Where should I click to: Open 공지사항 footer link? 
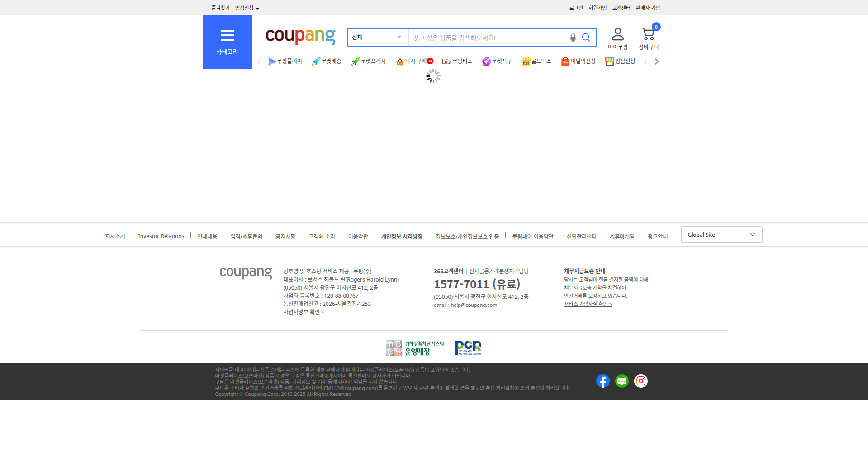(285, 236)
